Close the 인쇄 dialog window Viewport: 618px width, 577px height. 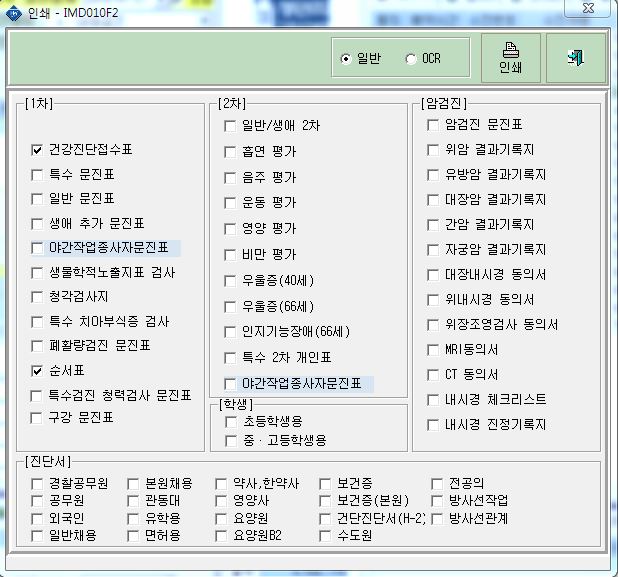[x=588, y=8]
